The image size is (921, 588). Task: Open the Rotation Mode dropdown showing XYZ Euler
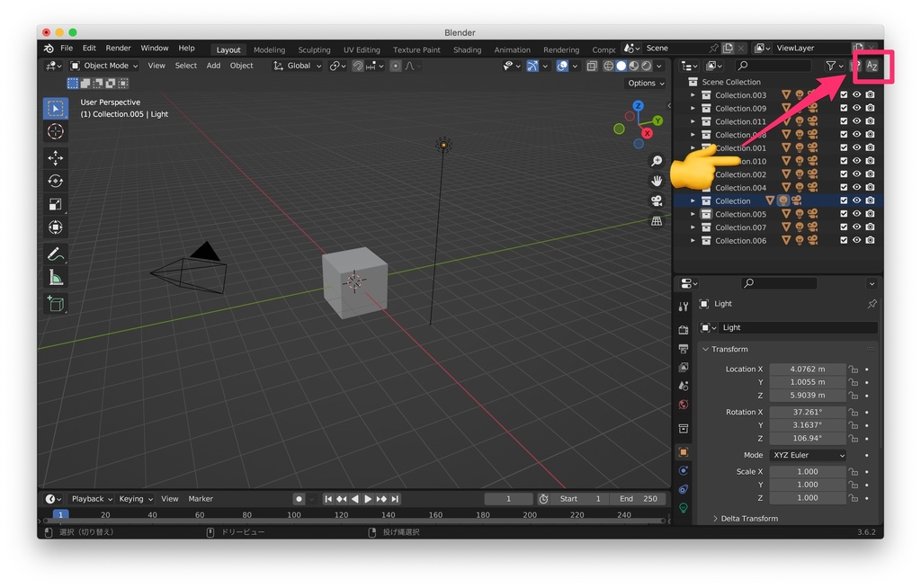click(807, 455)
